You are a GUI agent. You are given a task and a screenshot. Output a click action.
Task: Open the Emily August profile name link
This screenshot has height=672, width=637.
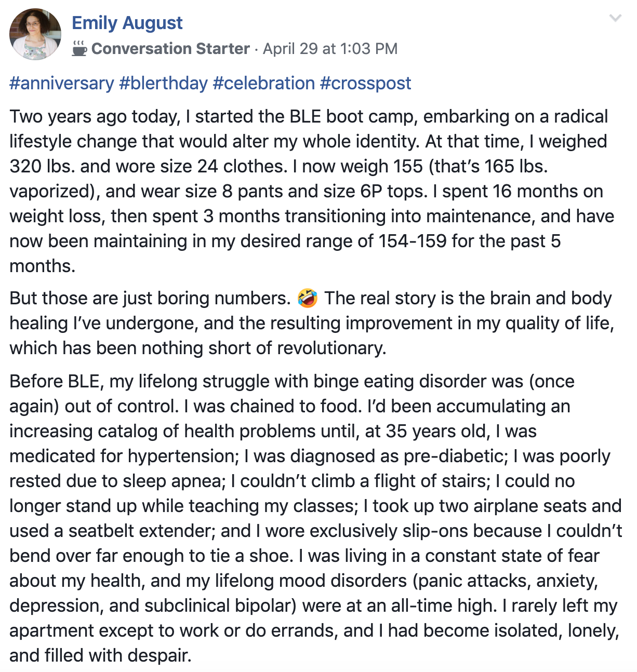(x=127, y=23)
